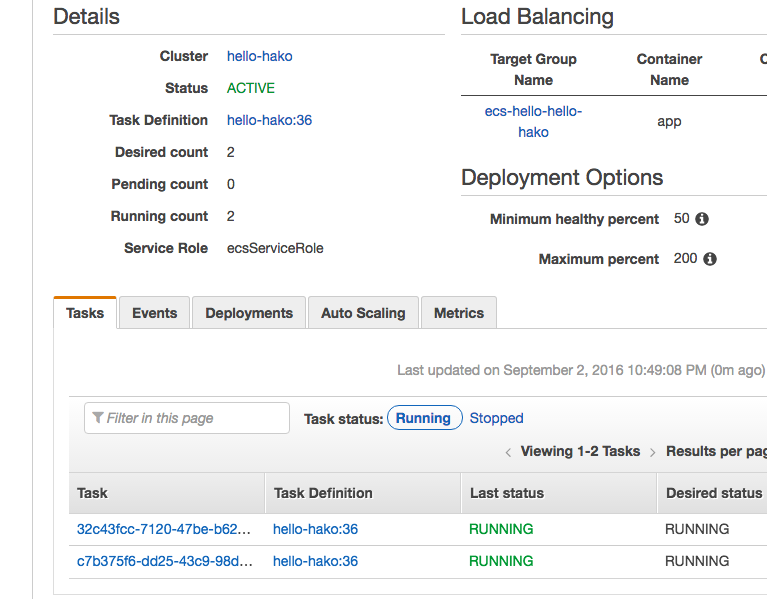This screenshot has height=599, width=767.
Task: Click the Target Group Name header
Action: pos(533,69)
